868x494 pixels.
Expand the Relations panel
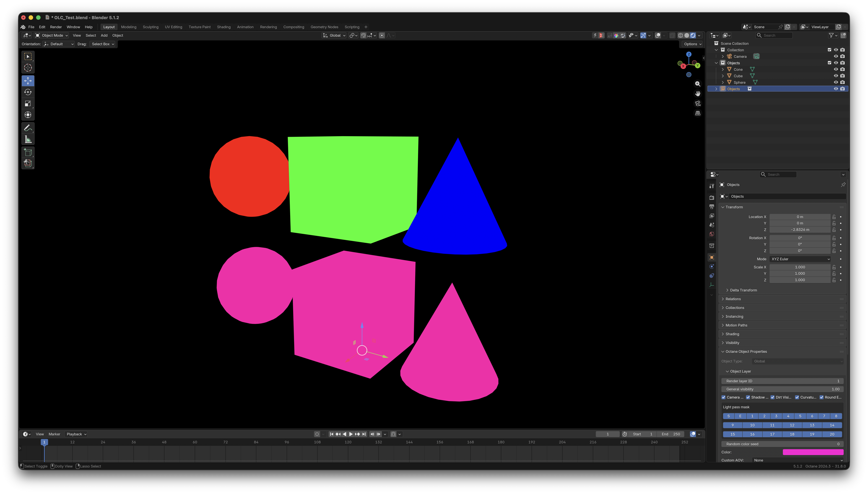point(782,299)
